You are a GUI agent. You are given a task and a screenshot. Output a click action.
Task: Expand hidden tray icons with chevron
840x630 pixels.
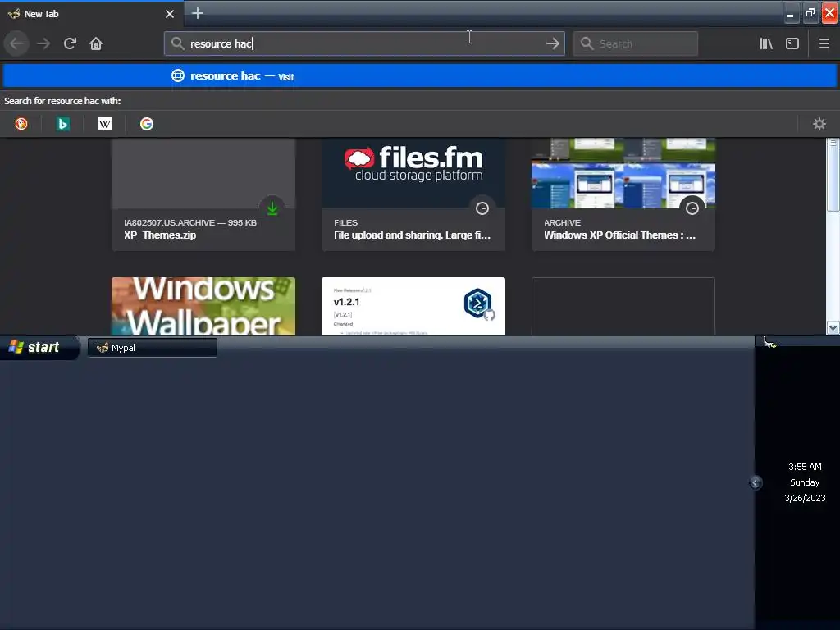pos(756,482)
